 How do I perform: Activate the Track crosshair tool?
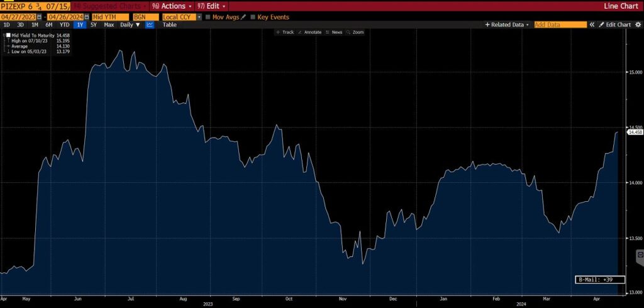tap(285, 32)
